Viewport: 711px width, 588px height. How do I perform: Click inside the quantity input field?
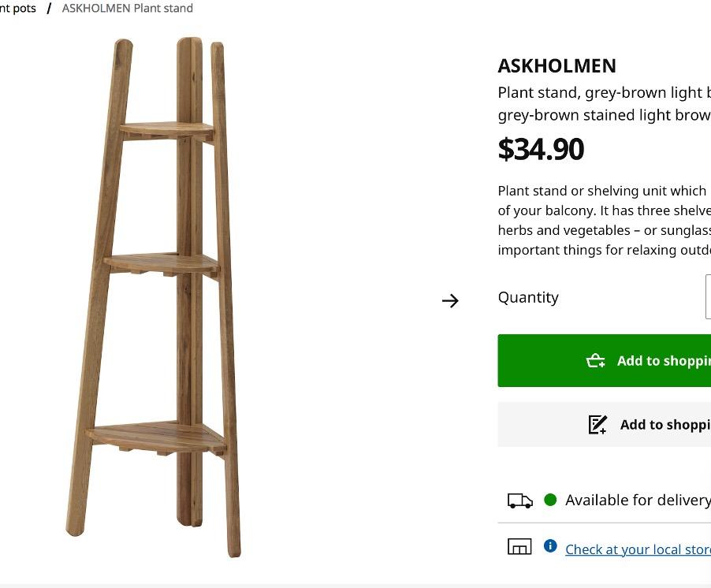708,297
